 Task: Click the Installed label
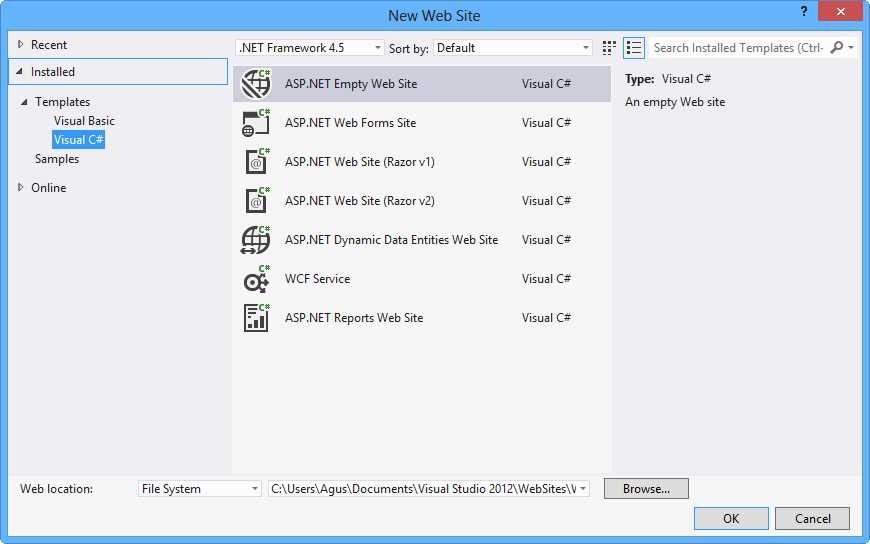click(x=53, y=72)
